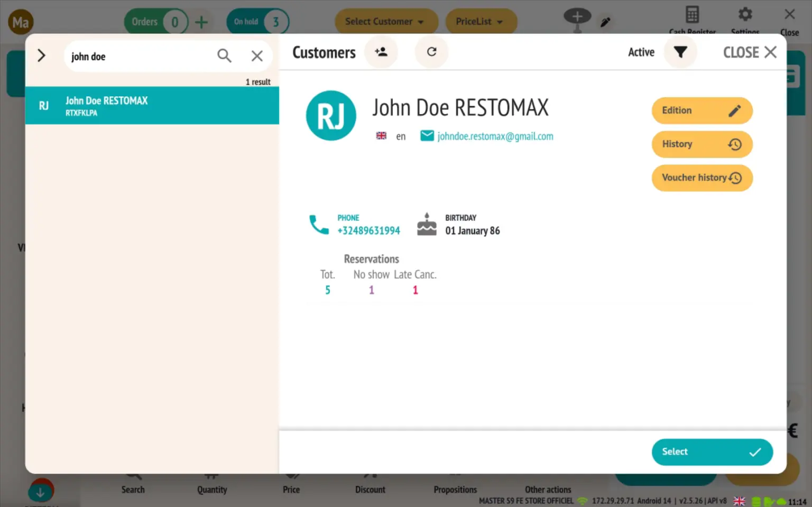Click the customer code RTXFKLPA
The image size is (812, 507).
[x=81, y=113]
